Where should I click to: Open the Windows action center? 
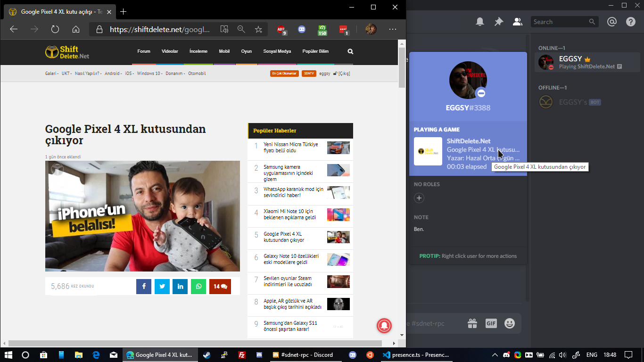(628, 355)
